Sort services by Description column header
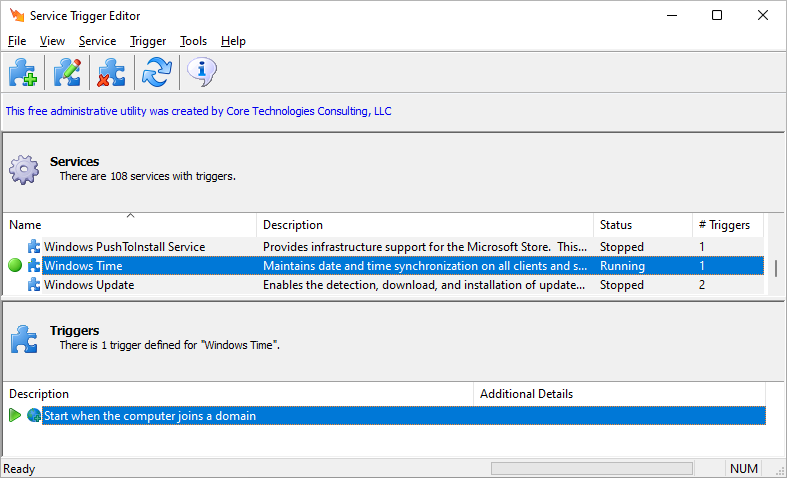The width and height of the screenshot is (787, 478). click(425, 225)
